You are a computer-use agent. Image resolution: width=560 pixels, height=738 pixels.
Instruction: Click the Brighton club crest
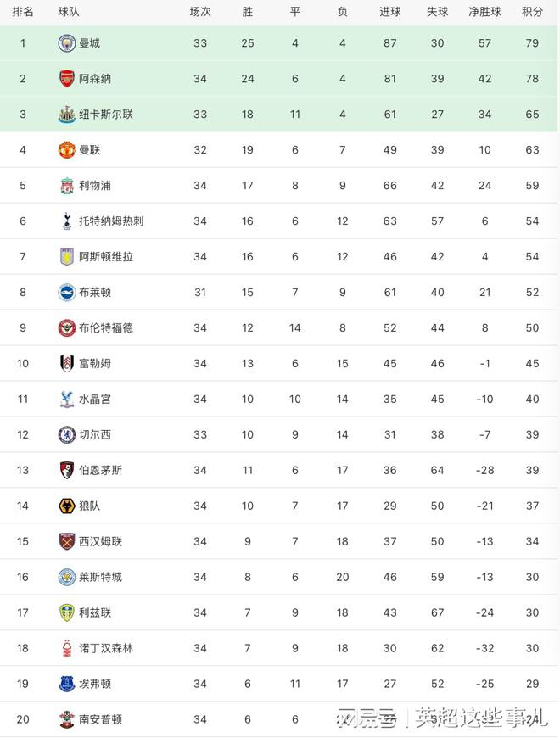[x=67, y=293]
